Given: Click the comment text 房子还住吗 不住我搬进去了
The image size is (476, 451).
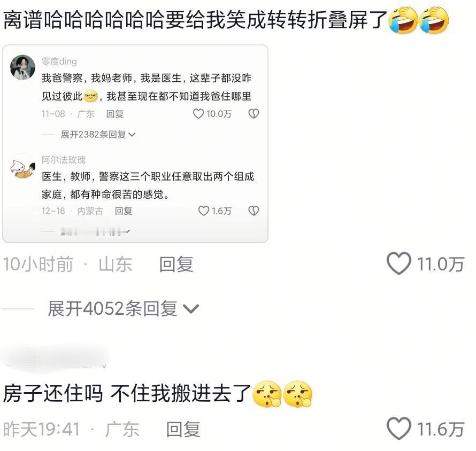Looking at the screenshot, I should coord(127,393).
